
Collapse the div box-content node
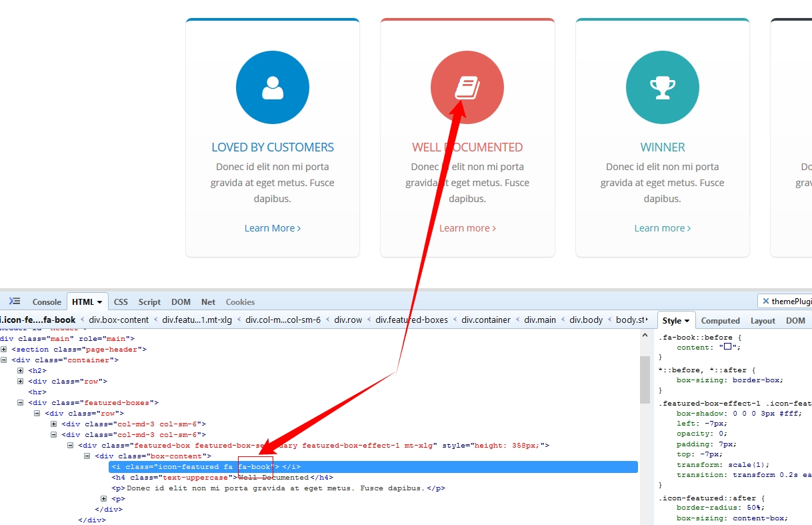pos(87,456)
